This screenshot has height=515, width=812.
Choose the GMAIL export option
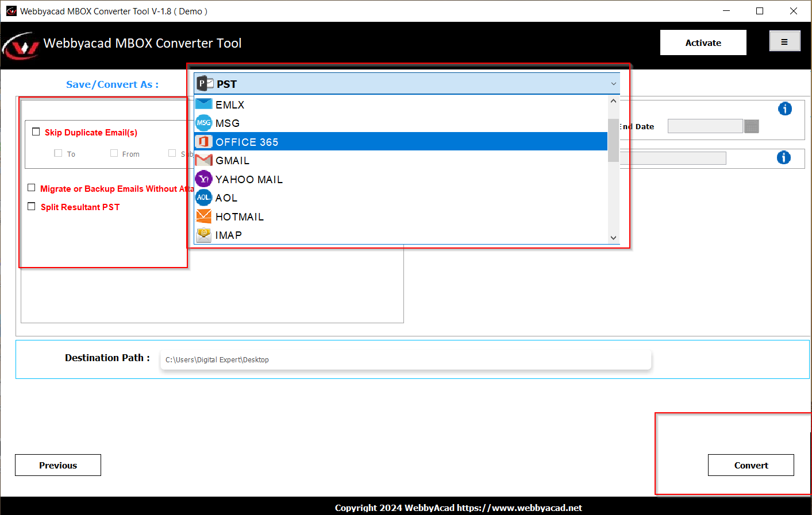click(x=232, y=160)
